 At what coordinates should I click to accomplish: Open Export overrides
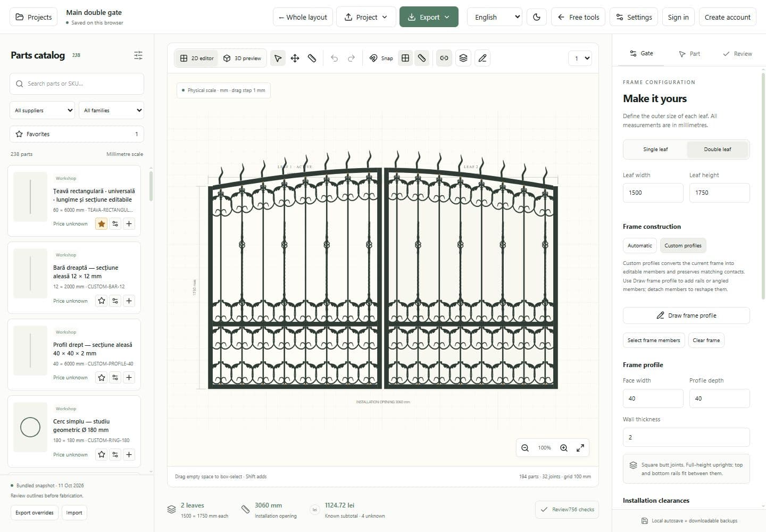click(35, 513)
